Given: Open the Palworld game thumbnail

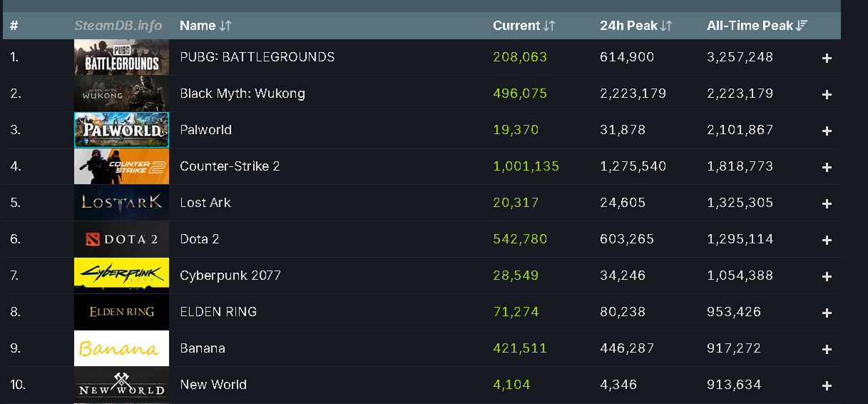Looking at the screenshot, I should tap(121, 130).
